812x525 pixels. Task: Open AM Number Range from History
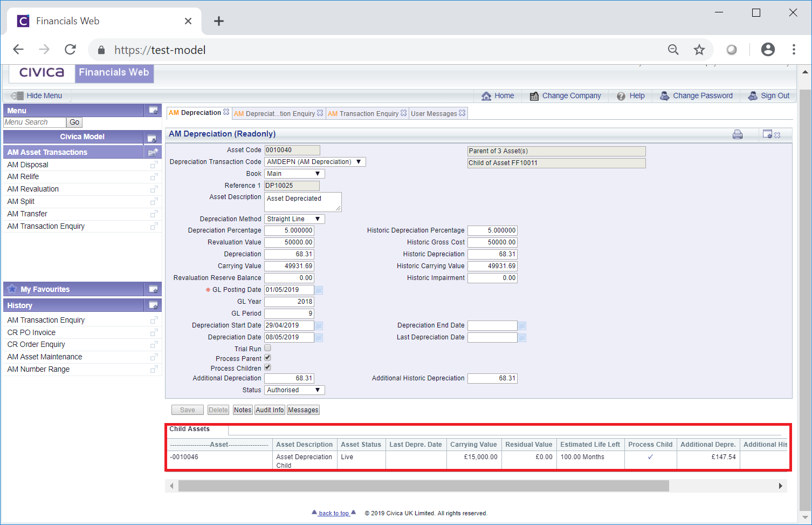[38, 370]
